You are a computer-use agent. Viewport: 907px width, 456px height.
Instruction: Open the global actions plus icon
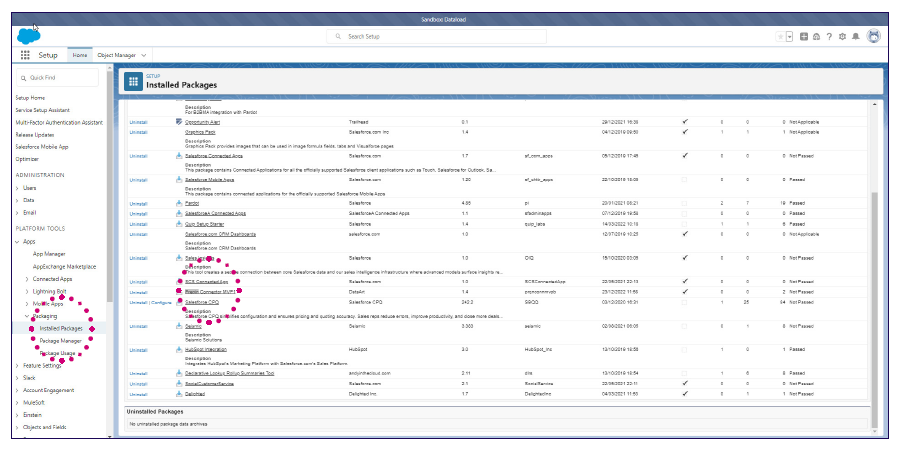803,36
